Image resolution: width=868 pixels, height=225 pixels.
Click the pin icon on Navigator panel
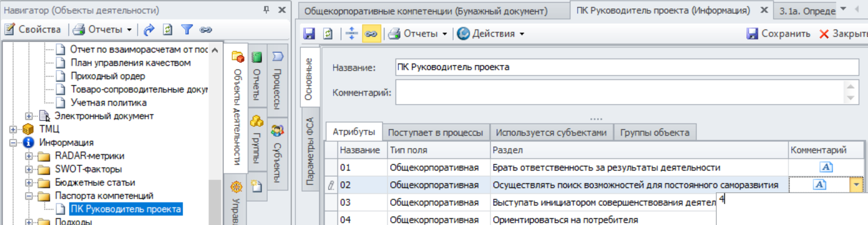click(266, 10)
